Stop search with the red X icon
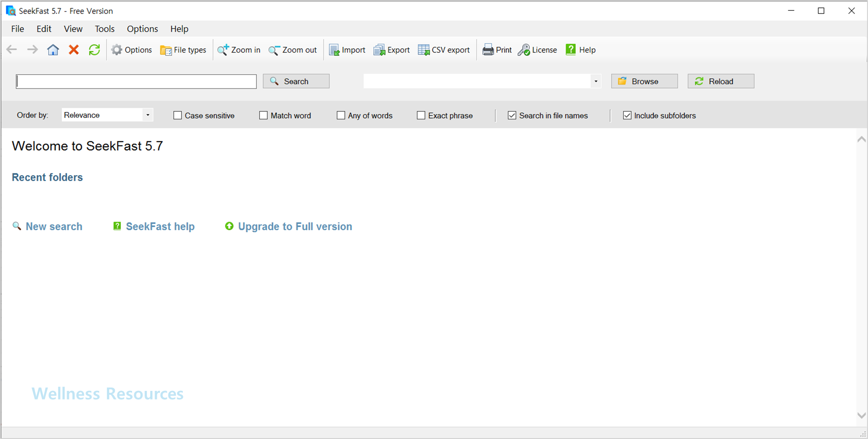 click(74, 50)
